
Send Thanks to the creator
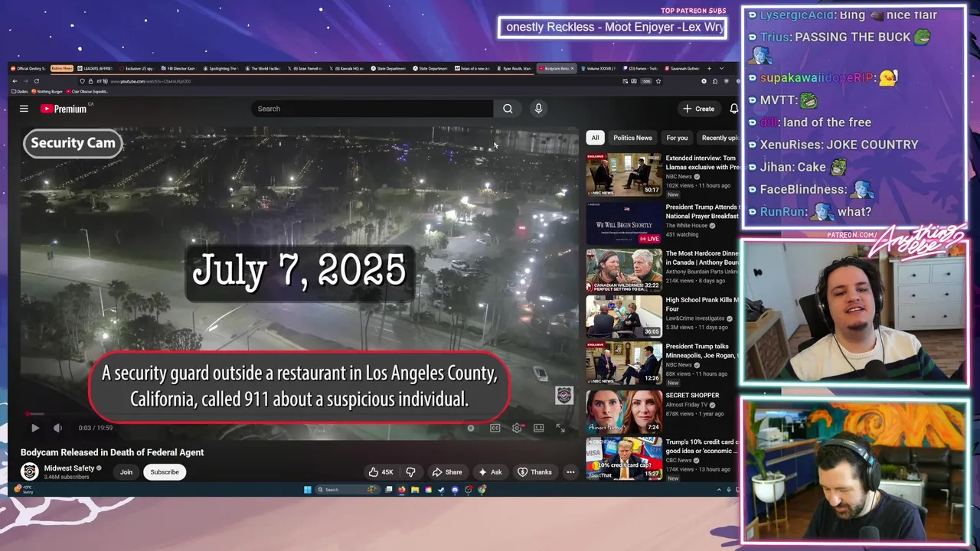[x=534, y=472]
